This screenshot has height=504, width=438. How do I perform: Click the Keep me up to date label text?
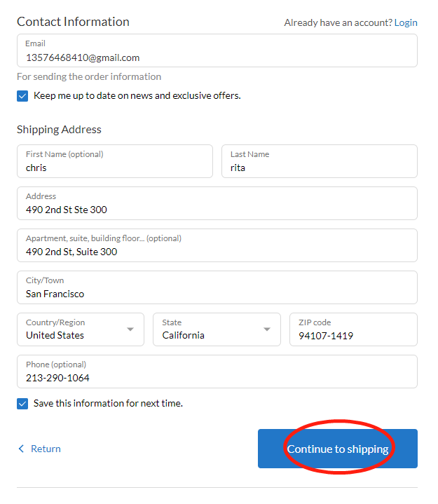click(x=137, y=96)
